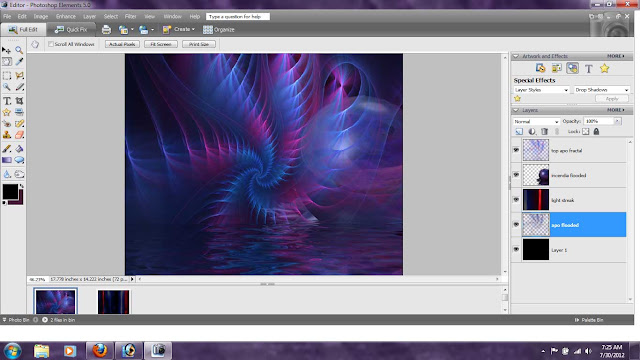Open the Layer menu
This screenshot has width=640, height=360.
89,17
